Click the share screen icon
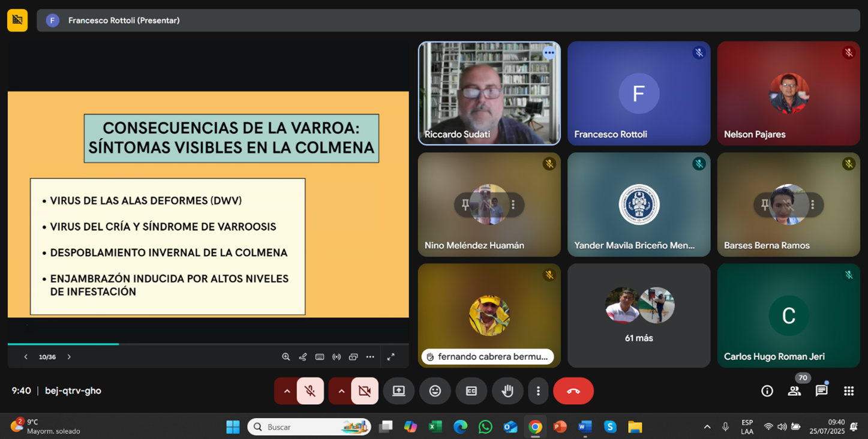868x439 pixels. click(x=399, y=391)
